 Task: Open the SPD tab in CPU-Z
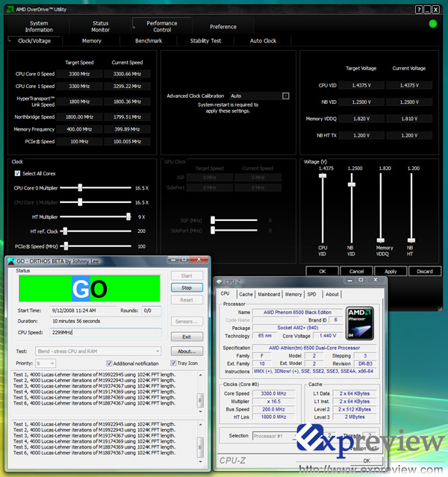tap(311, 294)
